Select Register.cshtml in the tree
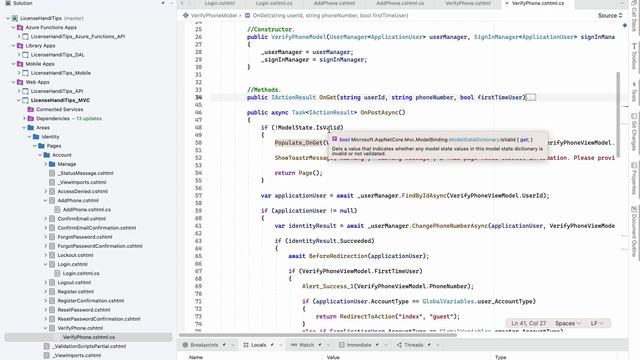640x360 pixels. click(x=76, y=291)
